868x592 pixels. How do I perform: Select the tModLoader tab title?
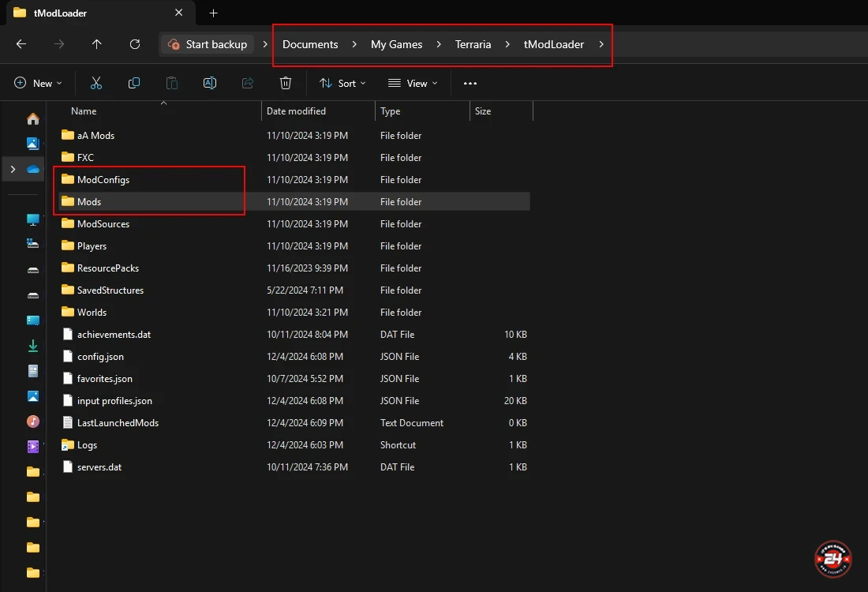(x=60, y=13)
